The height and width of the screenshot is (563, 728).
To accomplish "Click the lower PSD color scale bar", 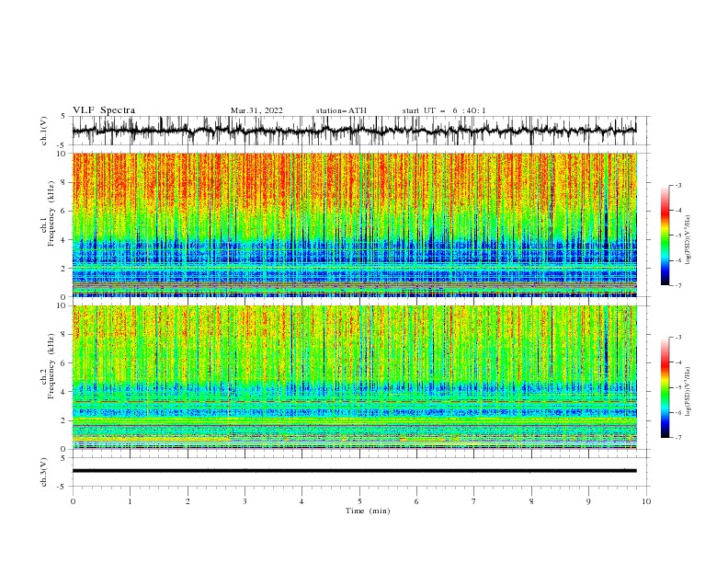I will click(x=665, y=387).
